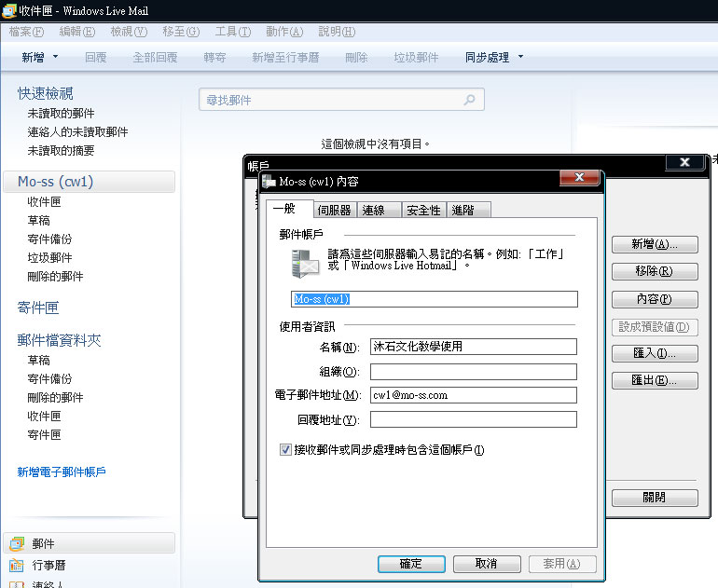
Task: Click the 取消 button
Action: (x=487, y=564)
